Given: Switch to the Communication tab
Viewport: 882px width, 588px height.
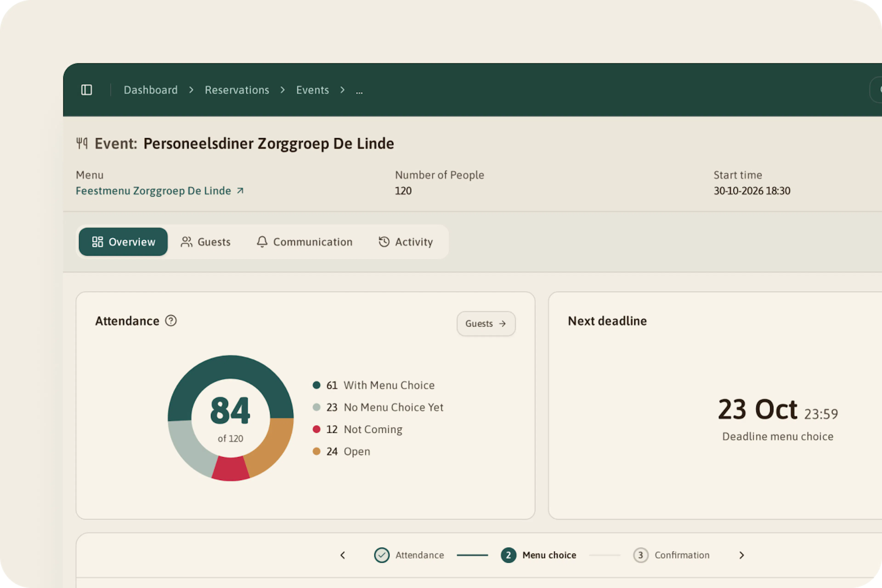Looking at the screenshot, I should tap(305, 242).
